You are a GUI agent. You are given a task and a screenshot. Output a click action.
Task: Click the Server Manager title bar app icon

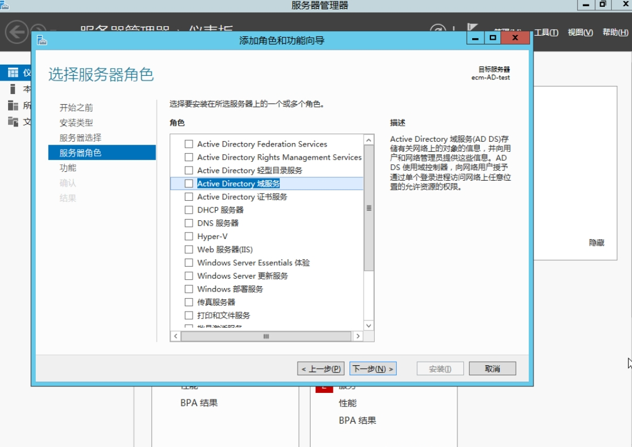4,4
